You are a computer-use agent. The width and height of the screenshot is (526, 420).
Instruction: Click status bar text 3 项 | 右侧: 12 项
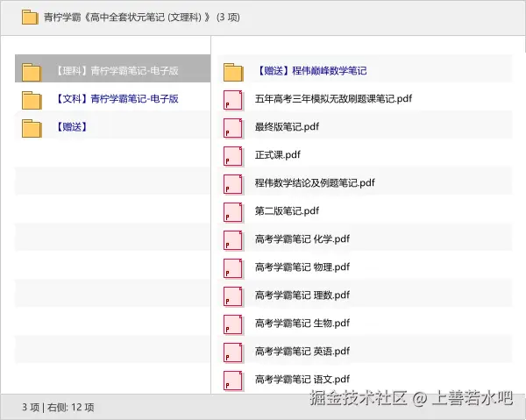tap(58, 407)
